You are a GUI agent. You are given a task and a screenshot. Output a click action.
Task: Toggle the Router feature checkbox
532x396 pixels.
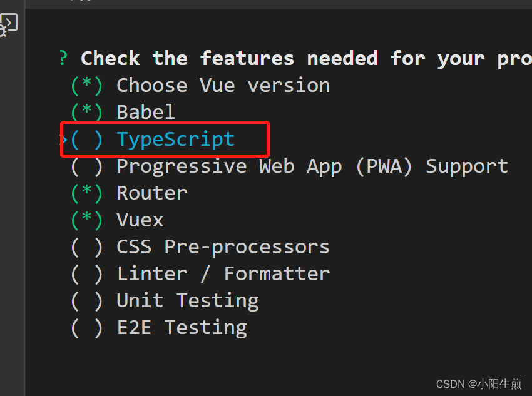[87, 193]
